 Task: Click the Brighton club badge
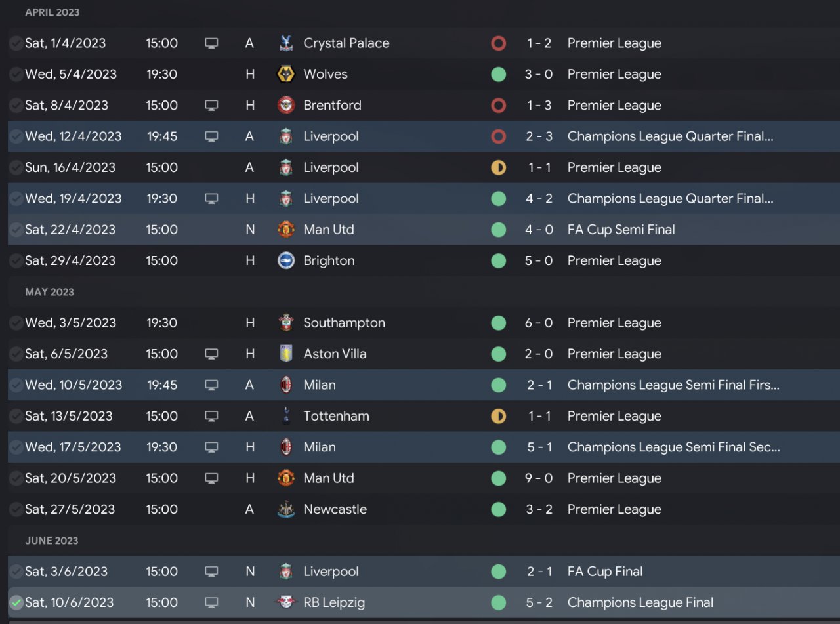point(286,260)
